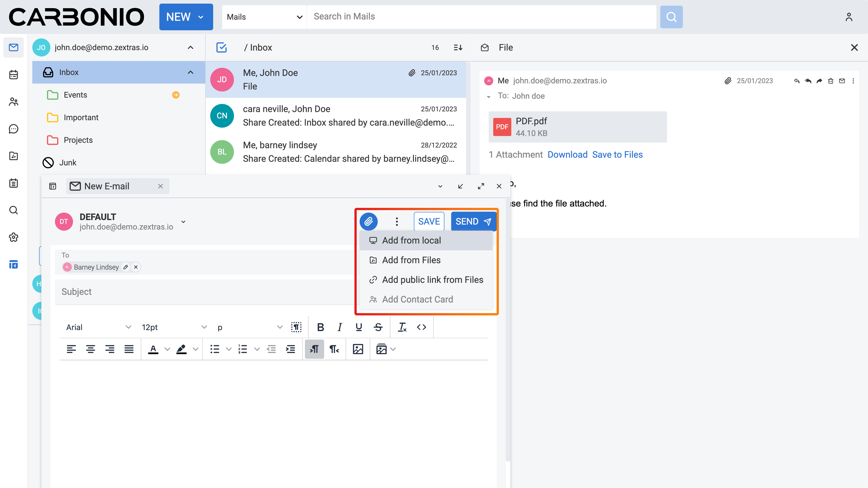Viewport: 868px width, 488px height.
Task: Toggle bold formatting in editor
Action: pyautogui.click(x=321, y=327)
